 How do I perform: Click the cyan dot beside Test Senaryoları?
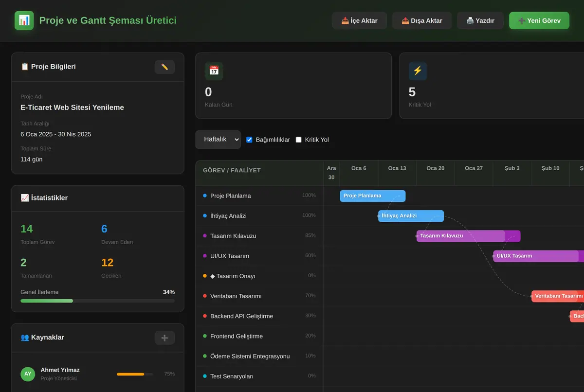[205, 376]
